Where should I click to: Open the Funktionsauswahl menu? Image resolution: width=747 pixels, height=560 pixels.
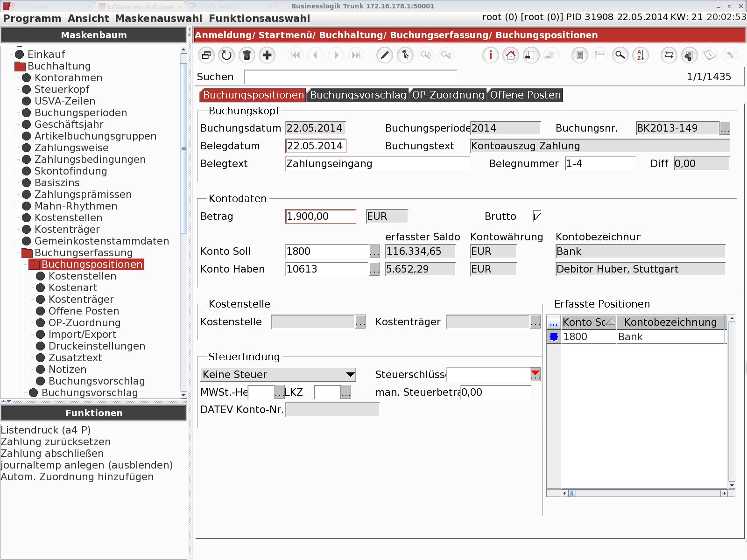pos(259,19)
